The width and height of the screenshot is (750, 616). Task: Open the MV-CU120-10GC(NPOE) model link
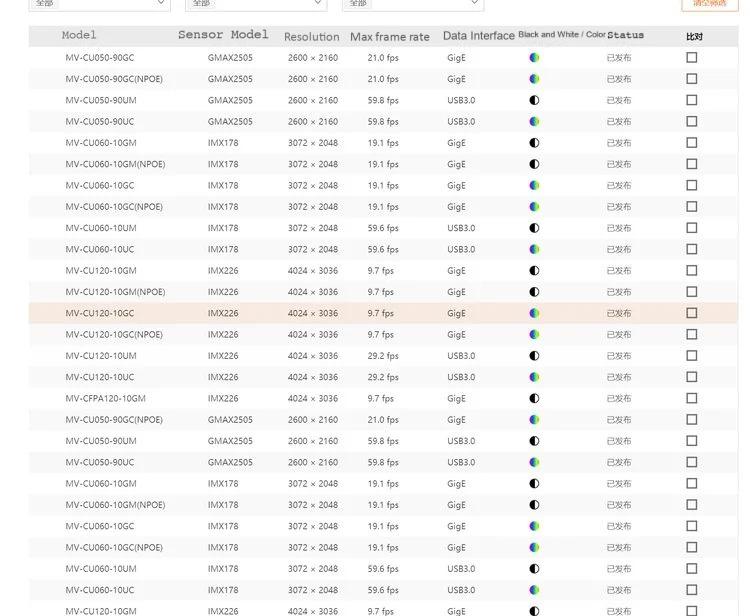[x=114, y=335]
